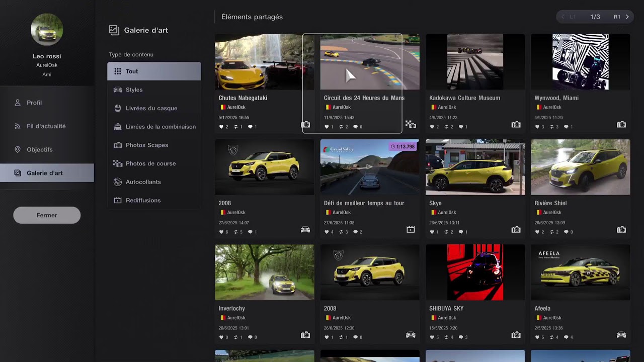Click the repost icon on the Inverlochy card
This screenshot has width=644, height=362.
point(235,337)
